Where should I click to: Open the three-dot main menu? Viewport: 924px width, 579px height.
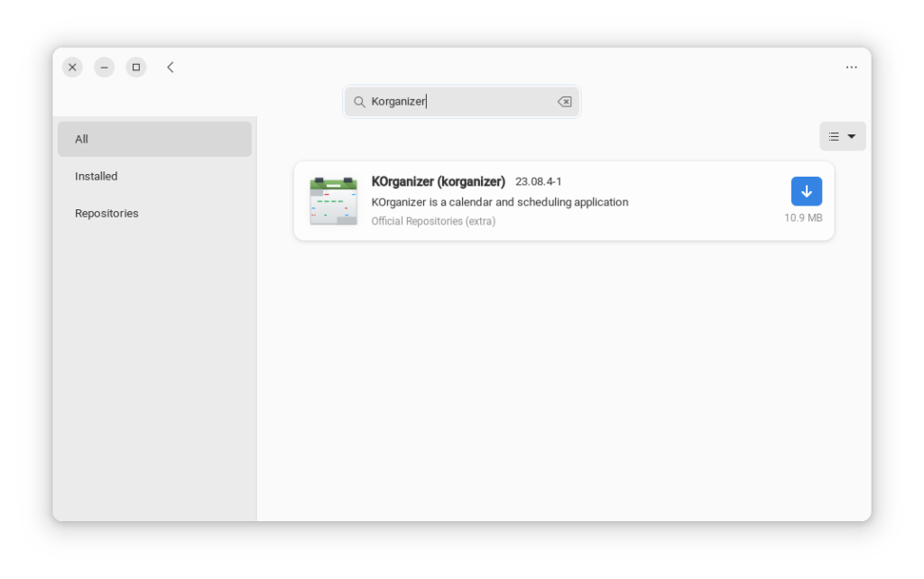[x=851, y=67]
